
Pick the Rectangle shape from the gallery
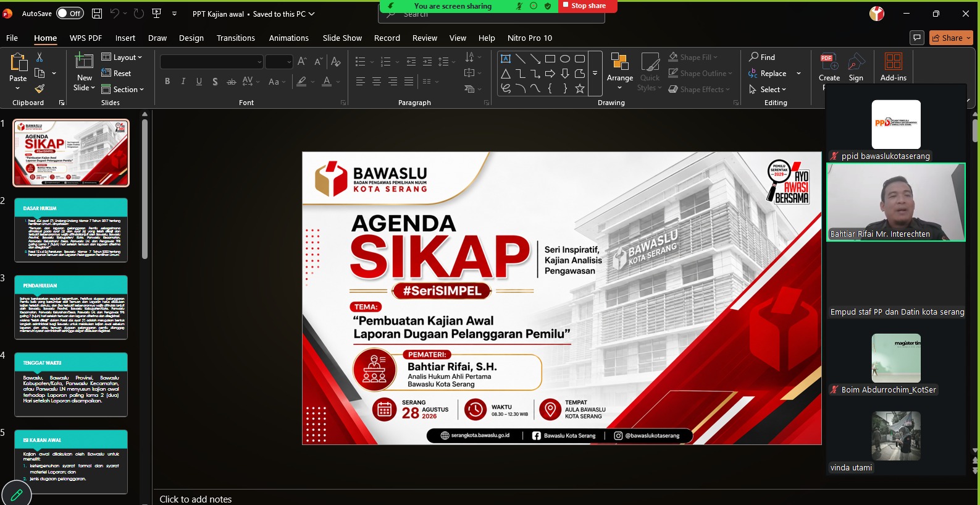(550, 59)
